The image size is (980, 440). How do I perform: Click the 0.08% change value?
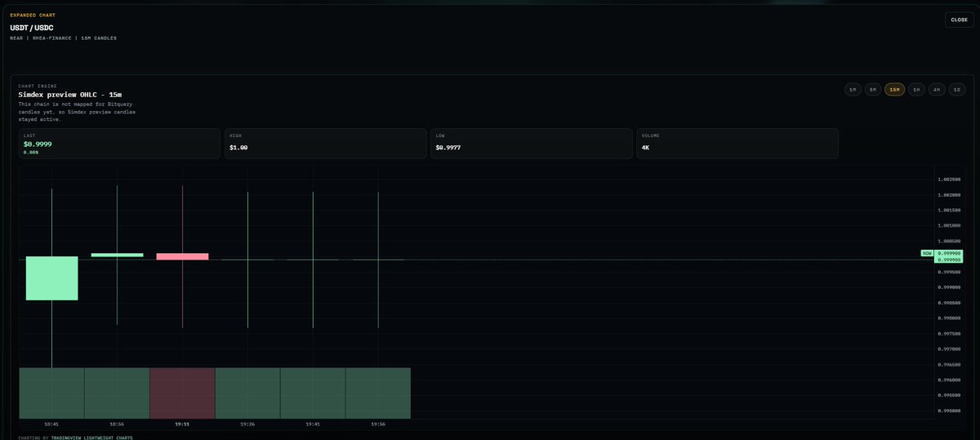coord(31,153)
